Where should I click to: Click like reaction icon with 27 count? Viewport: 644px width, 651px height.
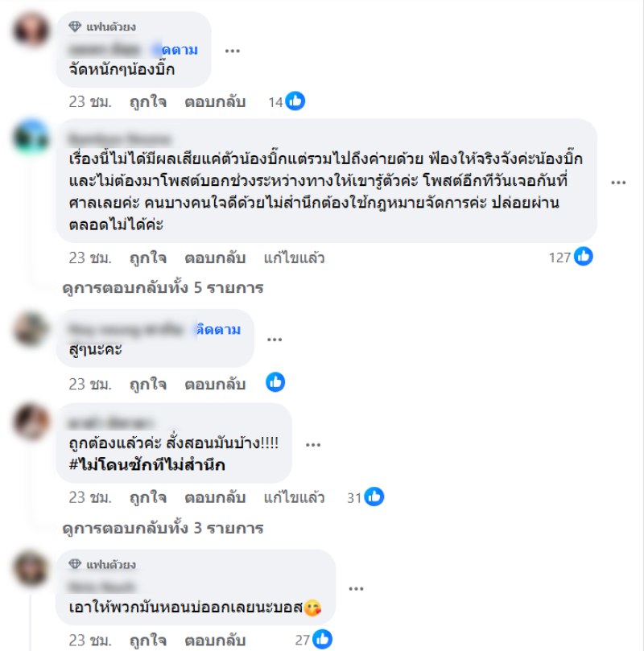coord(323,639)
